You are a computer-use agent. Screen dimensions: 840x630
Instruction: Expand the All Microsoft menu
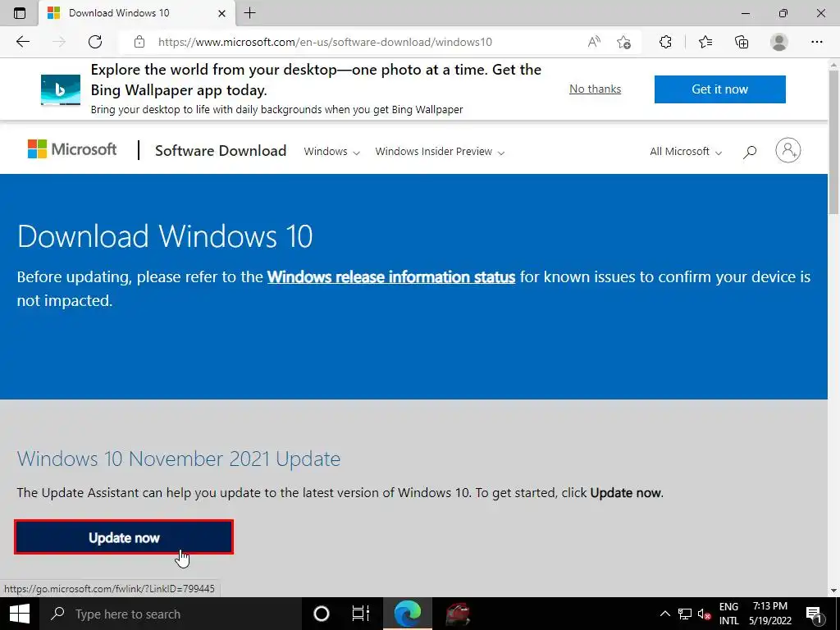point(686,152)
